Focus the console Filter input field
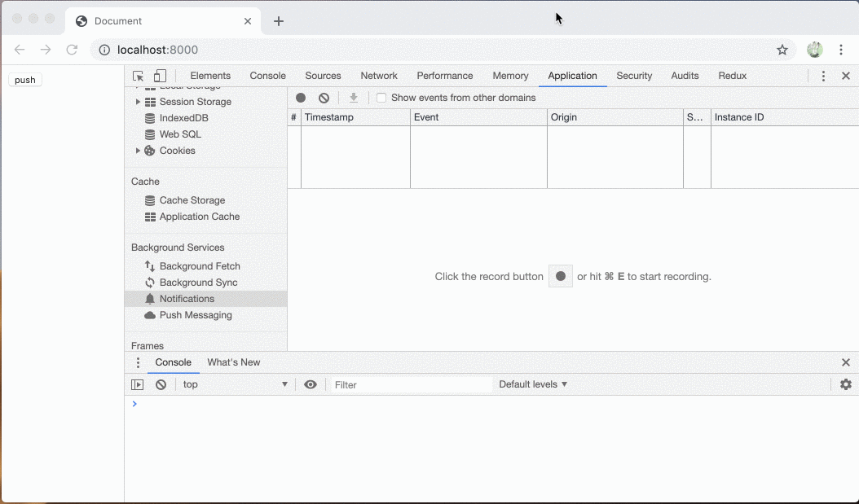Viewport: 859px width, 504px height. click(411, 384)
